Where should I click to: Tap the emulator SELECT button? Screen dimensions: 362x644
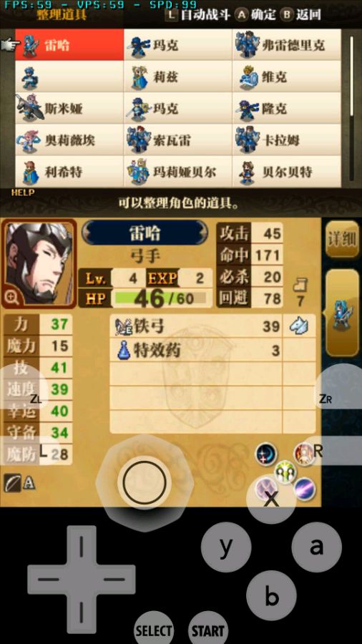tap(154, 630)
